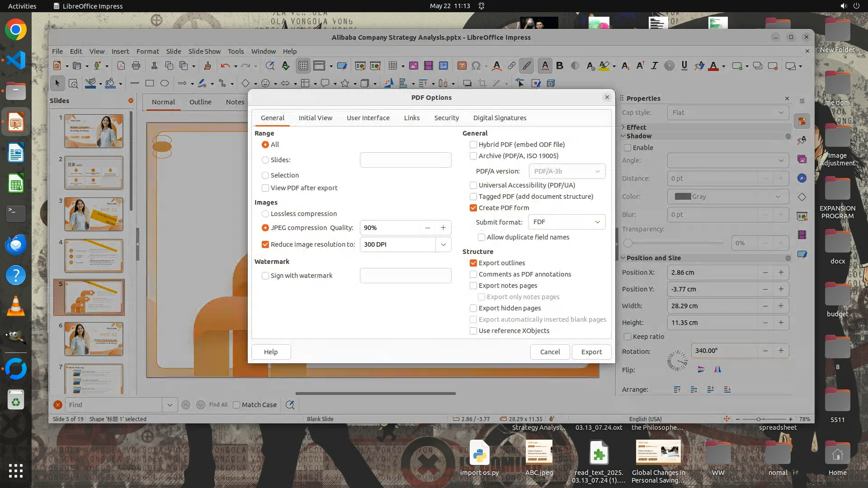Screen dimensions: 868x488
Task: Click the Cancel button
Action: (x=550, y=352)
